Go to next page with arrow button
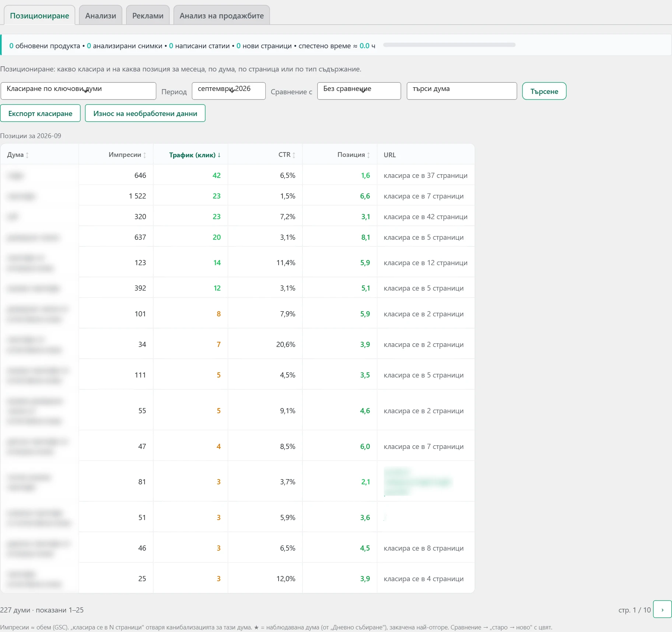Viewport: 672px width, 632px height. (662, 609)
